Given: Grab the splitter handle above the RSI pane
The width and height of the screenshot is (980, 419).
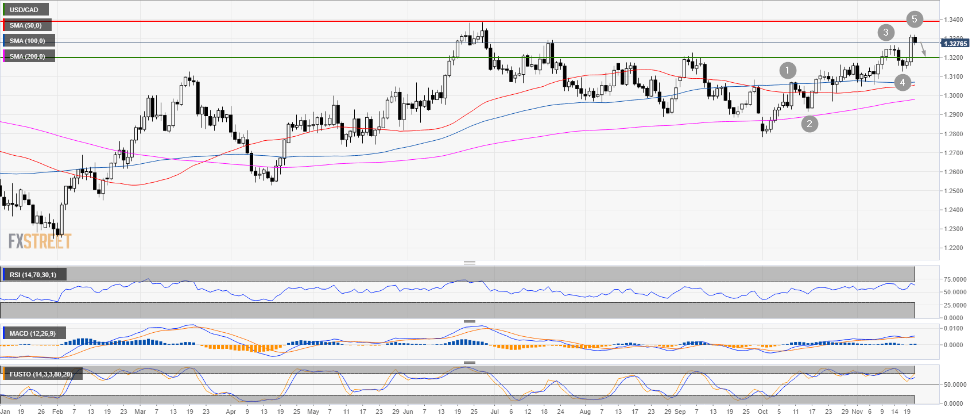Looking at the screenshot, I should [x=469, y=263].
